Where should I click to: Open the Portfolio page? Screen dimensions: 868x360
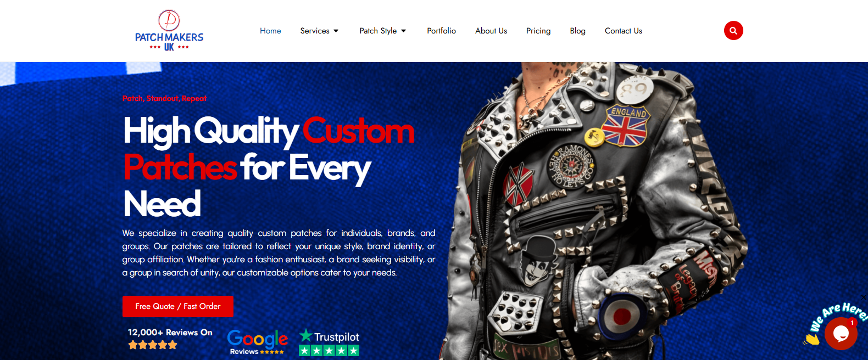tap(442, 31)
